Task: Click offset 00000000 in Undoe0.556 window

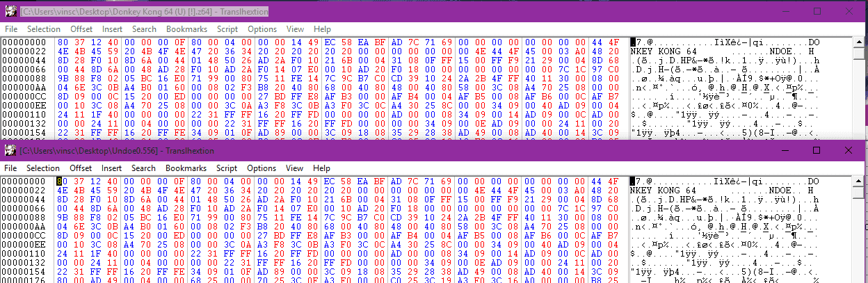Action: click(x=23, y=181)
